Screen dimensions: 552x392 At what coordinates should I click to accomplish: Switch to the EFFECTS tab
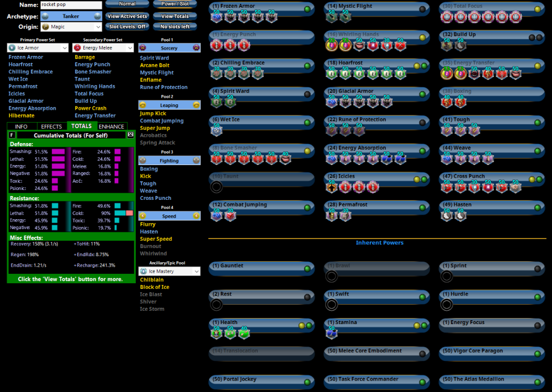click(52, 126)
